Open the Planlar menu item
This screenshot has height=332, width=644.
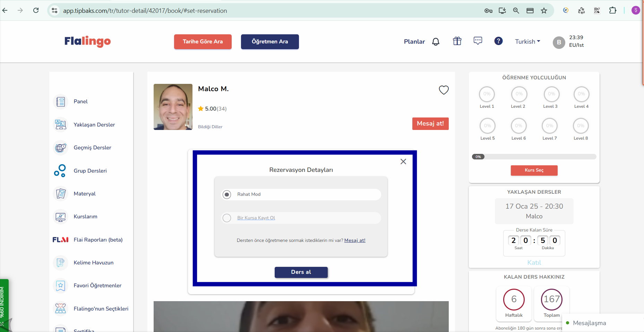(x=414, y=42)
